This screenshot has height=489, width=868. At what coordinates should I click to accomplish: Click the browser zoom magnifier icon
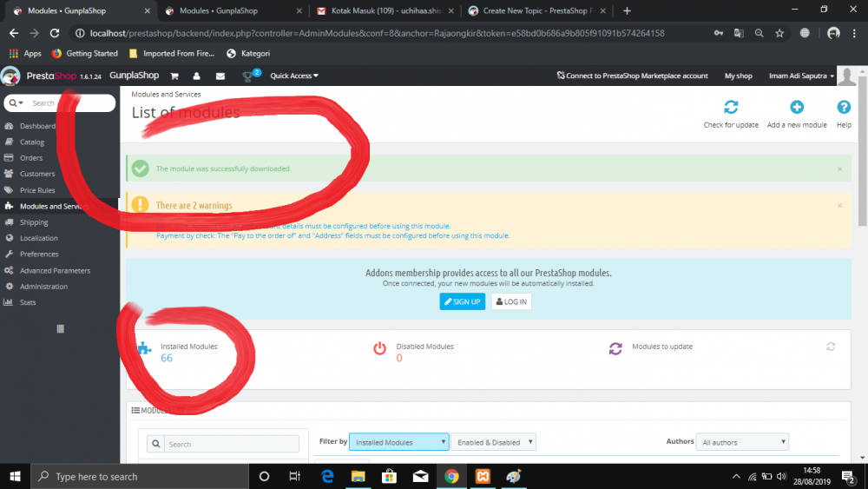point(759,33)
